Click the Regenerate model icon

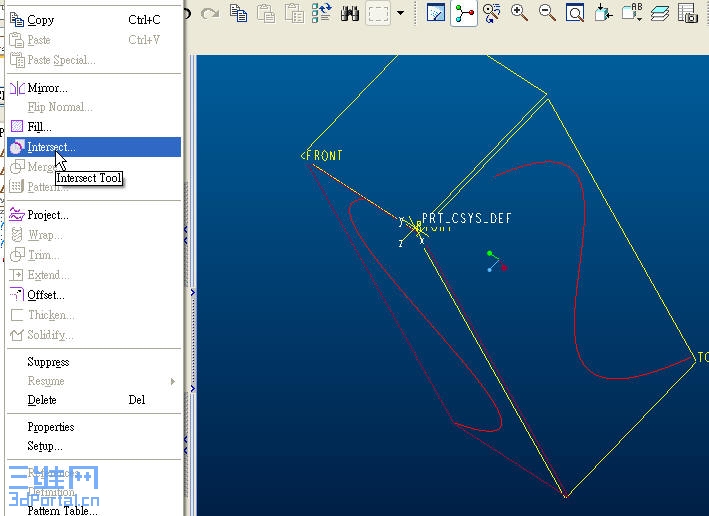322,13
